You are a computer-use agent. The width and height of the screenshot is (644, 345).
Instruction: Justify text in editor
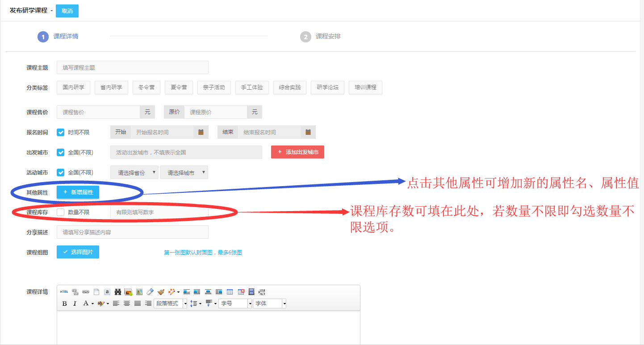tap(138, 303)
